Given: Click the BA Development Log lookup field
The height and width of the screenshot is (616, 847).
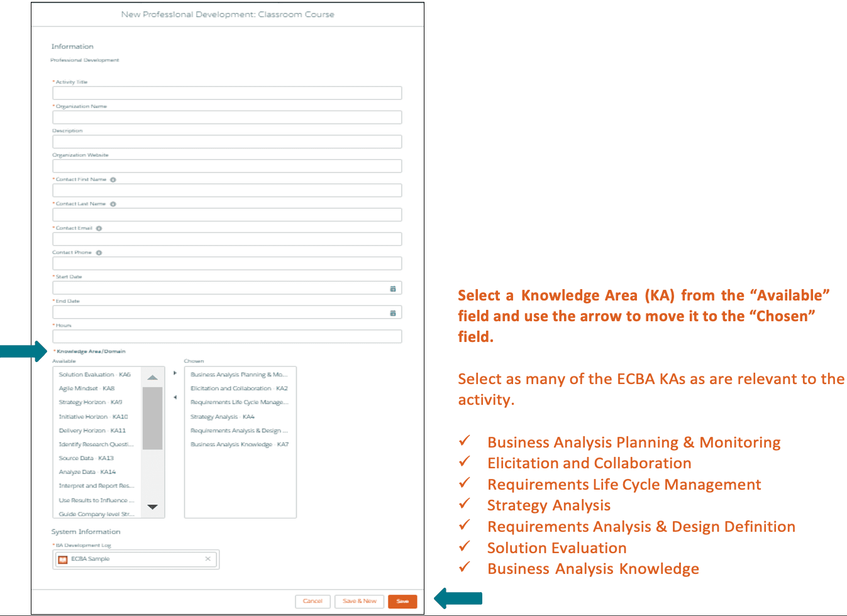Looking at the screenshot, I should pyautogui.click(x=136, y=559).
